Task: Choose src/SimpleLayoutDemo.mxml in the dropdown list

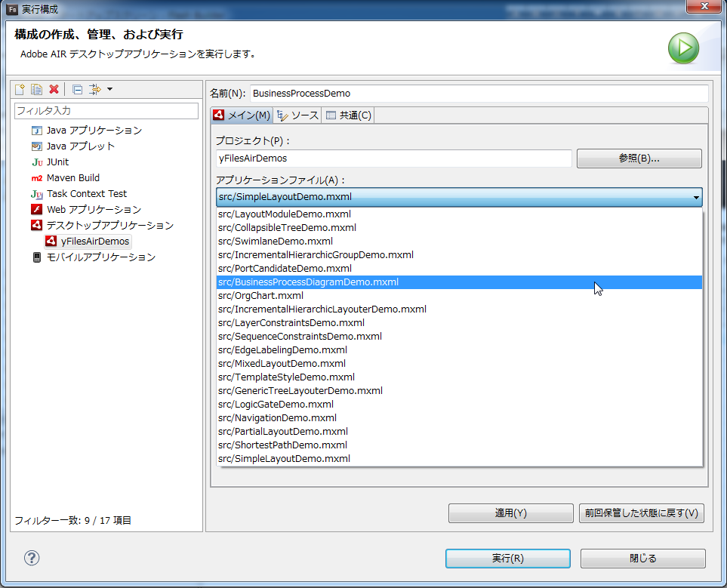Action: coord(460,459)
